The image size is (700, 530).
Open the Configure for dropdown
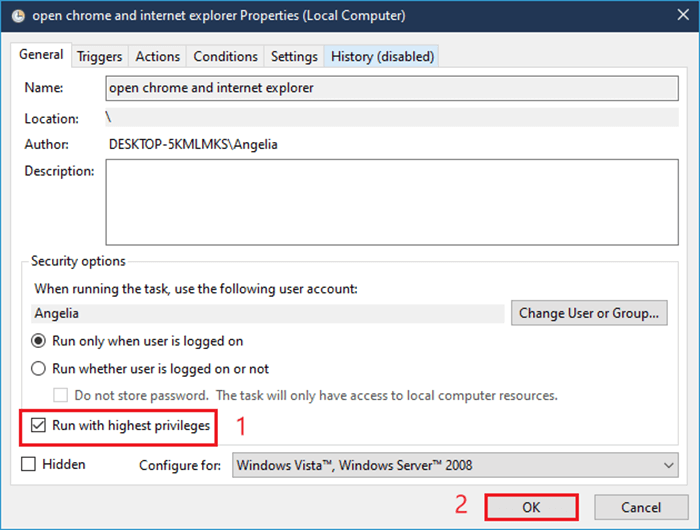(x=455, y=465)
